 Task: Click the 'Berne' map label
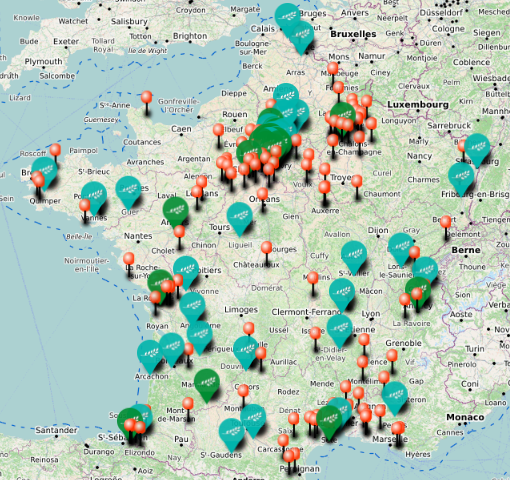(466, 250)
